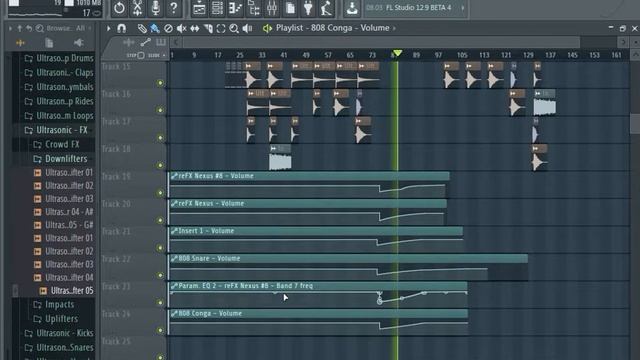Toggle the playlist snap magnet
Viewport: 640px width, 360px height.
pos(122,28)
